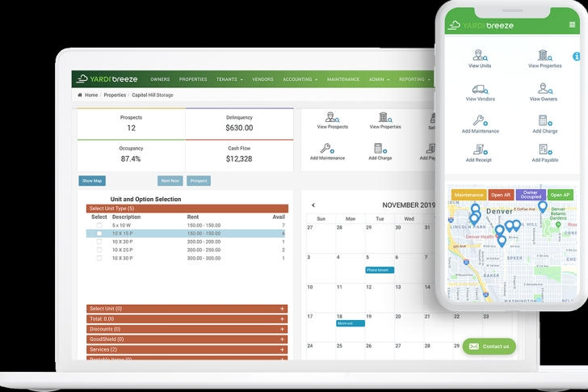
Task: Click map pin near E Colfax Ave
Action: coord(542,207)
